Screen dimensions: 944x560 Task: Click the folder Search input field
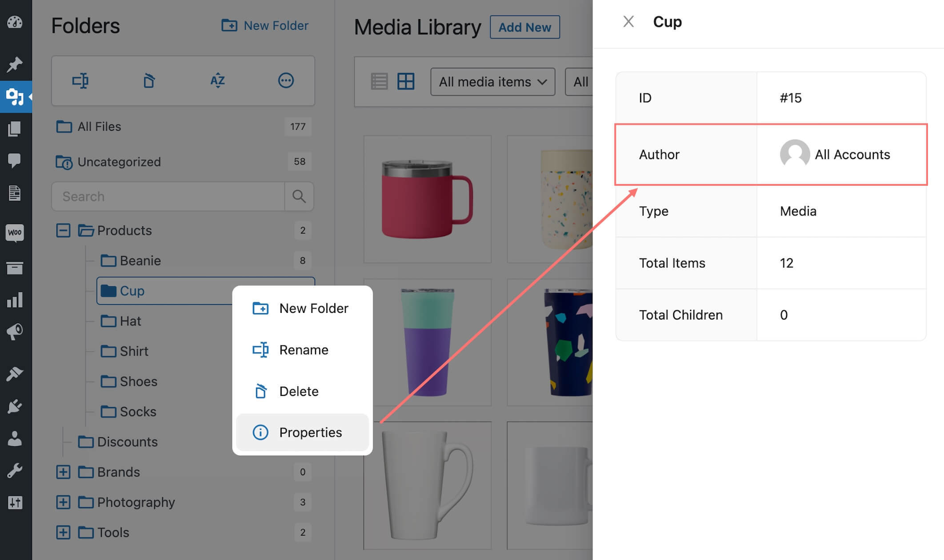168,196
